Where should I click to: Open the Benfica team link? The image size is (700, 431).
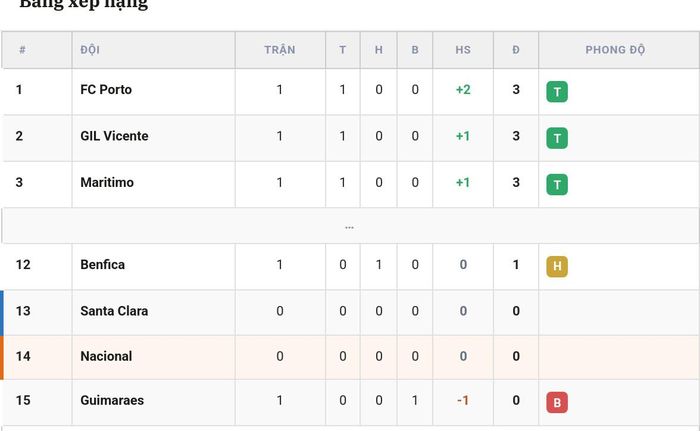pyautogui.click(x=103, y=264)
